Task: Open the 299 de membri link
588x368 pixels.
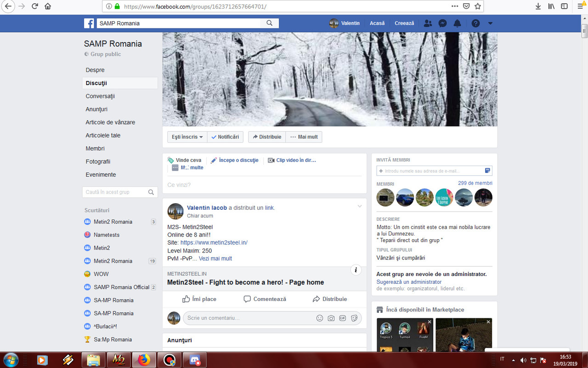Action: pyautogui.click(x=475, y=183)
